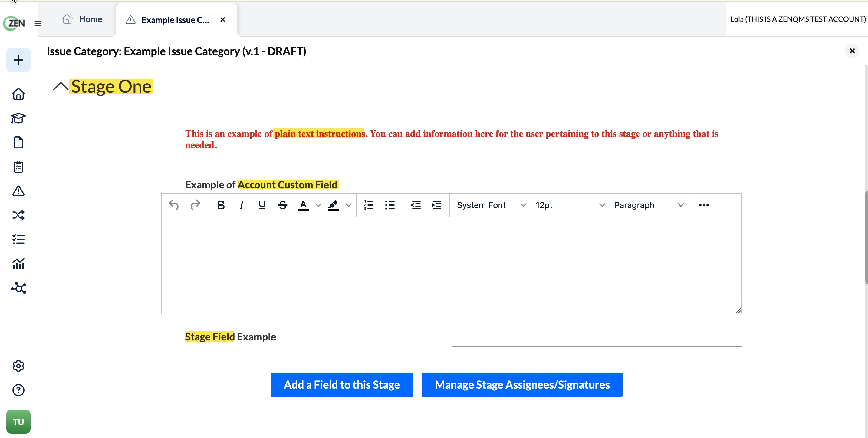Close the Issue Category panel
This screenshot has height=438, width=868.
(852, 51)
